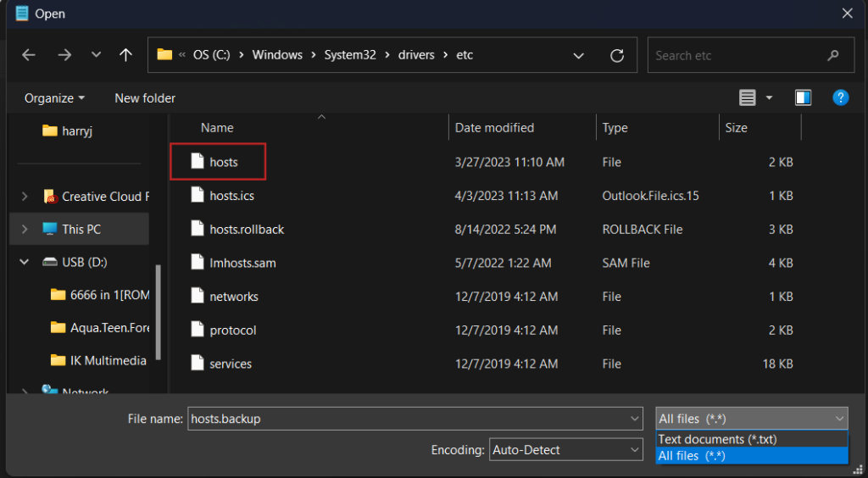Click the Forward navigation arrow
Image resolution: width=868 pixels, height=478 pixels.
click(64, 55)
